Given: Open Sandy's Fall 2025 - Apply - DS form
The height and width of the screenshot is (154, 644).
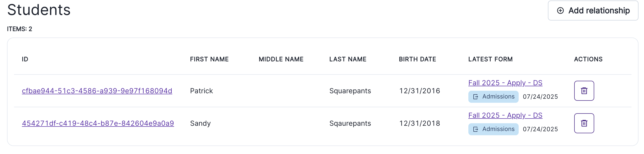Looking at the screenshot, I should 505,115.
